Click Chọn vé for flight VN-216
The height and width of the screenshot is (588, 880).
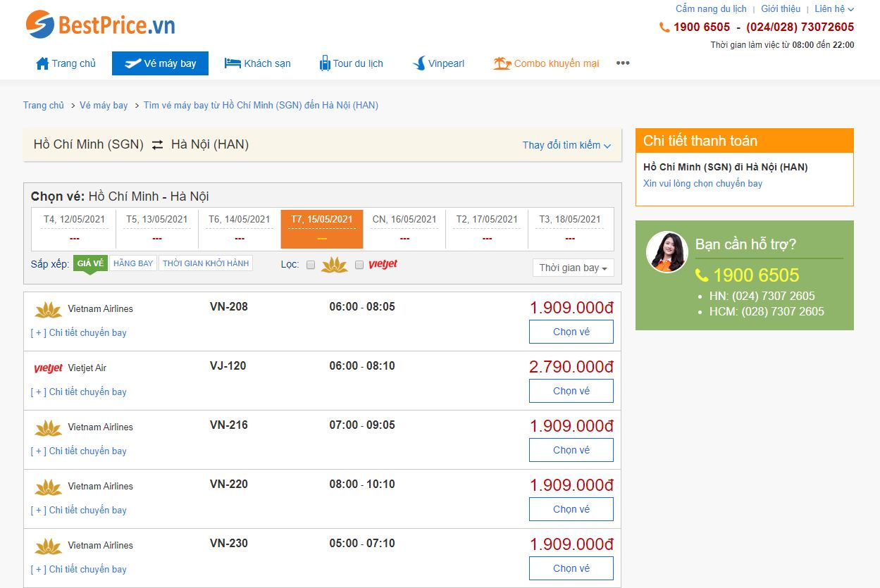pyautogui.click(x=571, y=450)
